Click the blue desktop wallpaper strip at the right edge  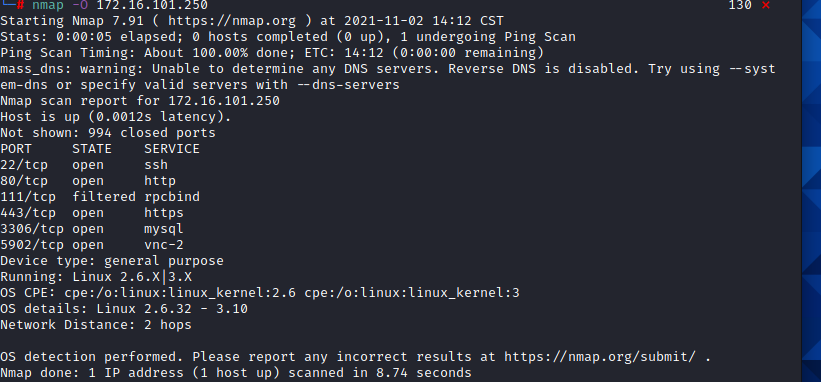coord(811,191)
